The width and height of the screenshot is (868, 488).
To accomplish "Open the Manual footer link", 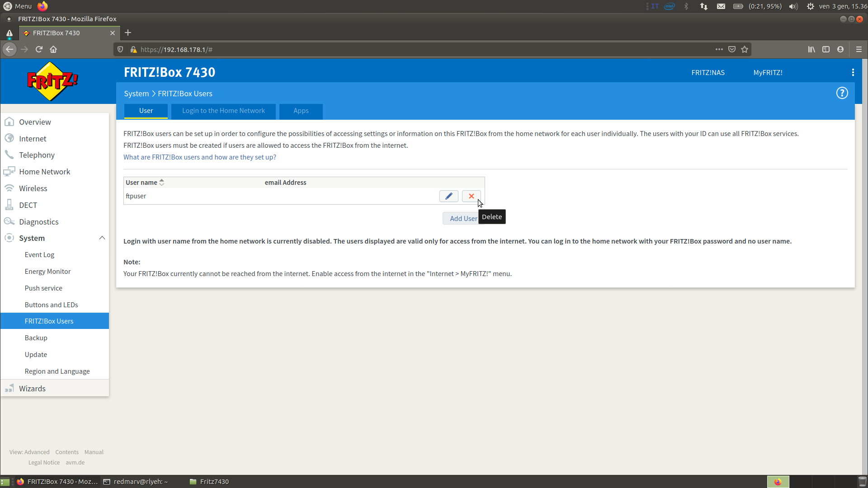I will pos(94,452).
